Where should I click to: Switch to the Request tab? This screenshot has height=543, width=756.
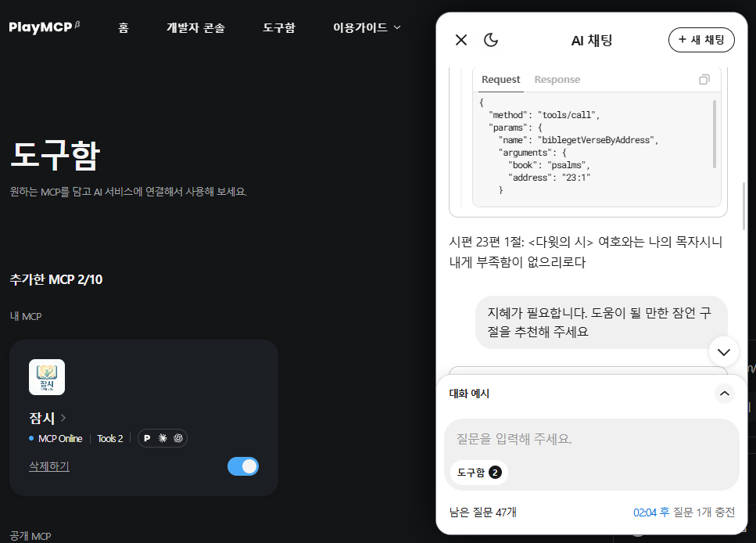point(500,80)
